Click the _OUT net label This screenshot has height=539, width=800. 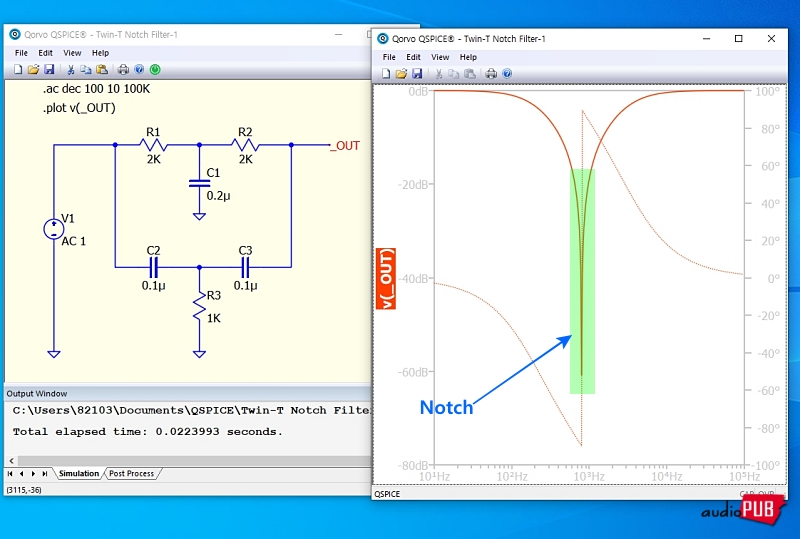[345, 145]
